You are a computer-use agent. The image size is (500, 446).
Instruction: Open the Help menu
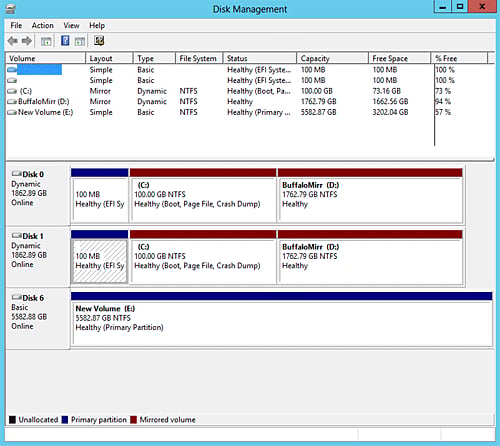pyautogui.click(x=97, y=26)
